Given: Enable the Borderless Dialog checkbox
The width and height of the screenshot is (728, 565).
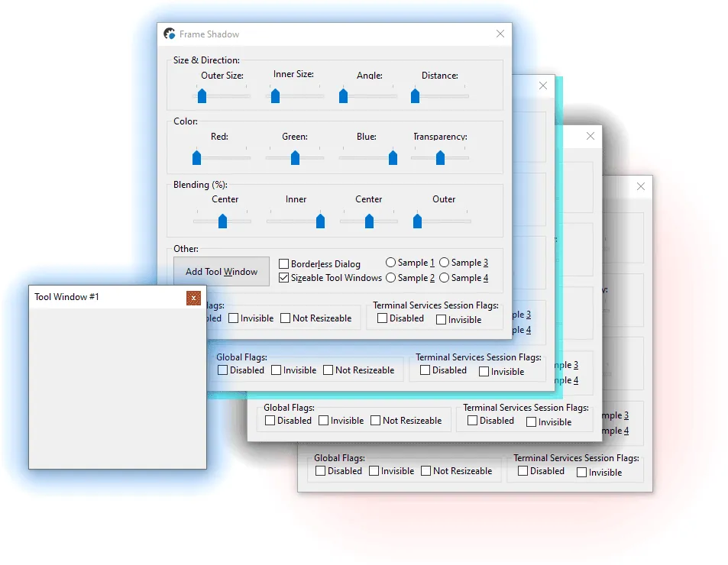Looking at the screenshot, I should click(284, 264).
